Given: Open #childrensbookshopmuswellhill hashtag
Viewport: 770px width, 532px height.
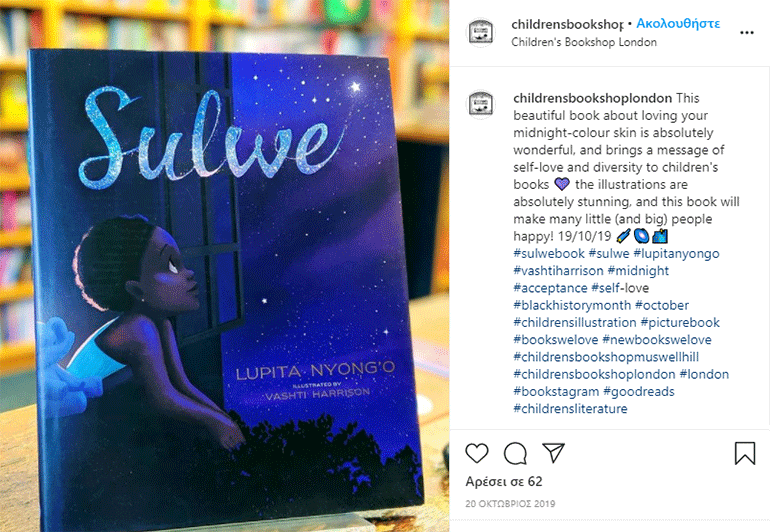Looking at the screenshot, I should click(x=606, y=357).
